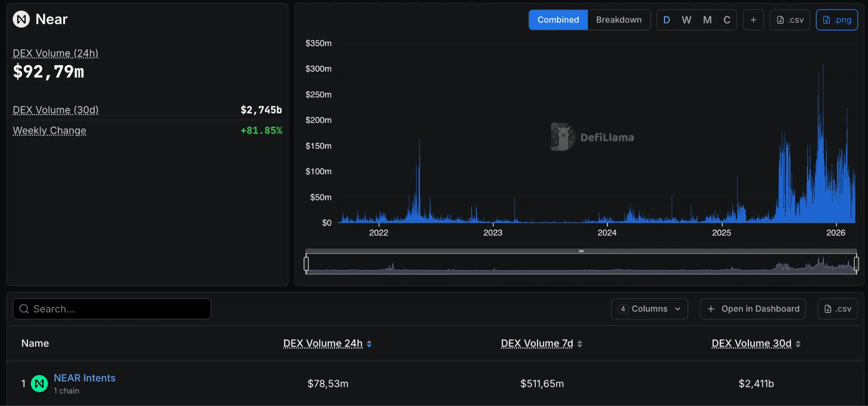Select the Combined chart tab

558,19
